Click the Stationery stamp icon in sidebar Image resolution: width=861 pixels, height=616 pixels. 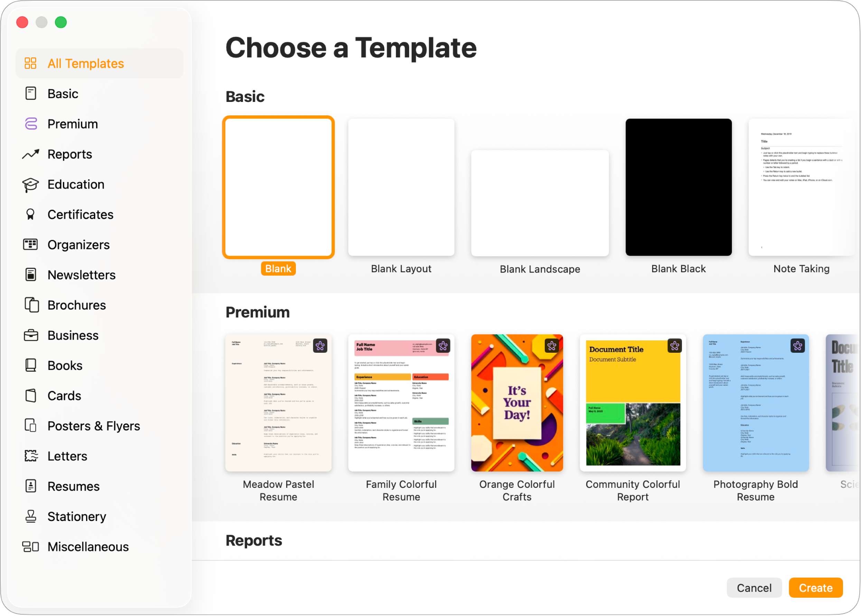tap(30, 516)
